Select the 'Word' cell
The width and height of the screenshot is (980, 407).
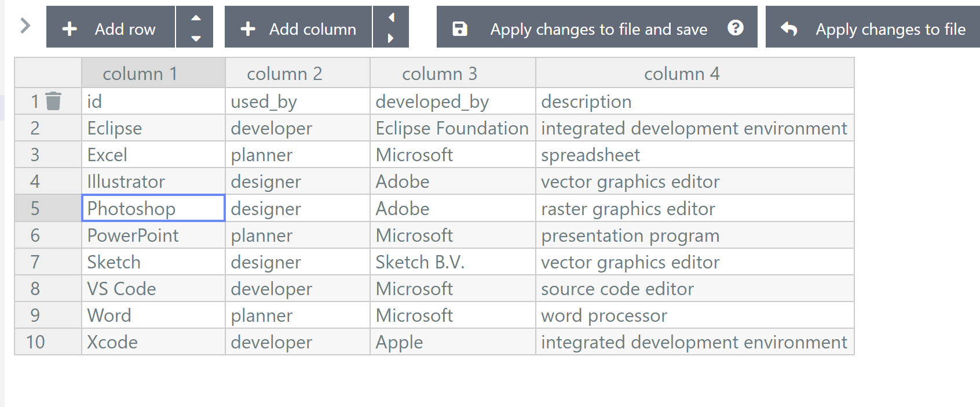[153, 315]
